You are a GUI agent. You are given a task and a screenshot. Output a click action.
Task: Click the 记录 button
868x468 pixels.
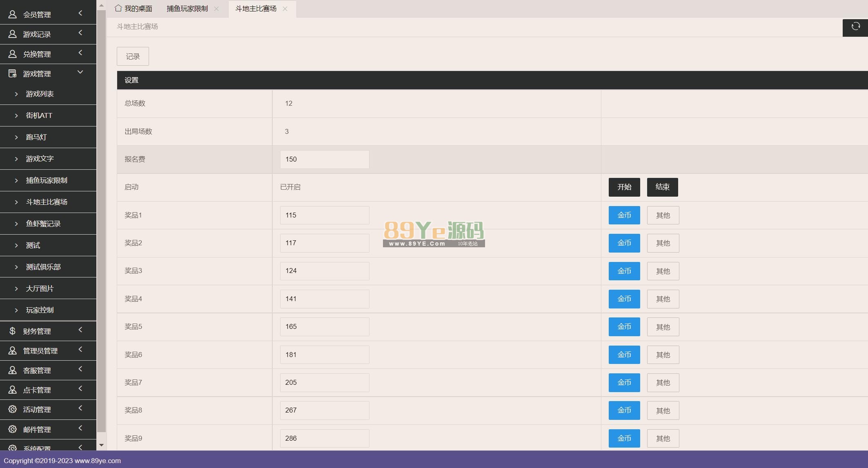133,56
